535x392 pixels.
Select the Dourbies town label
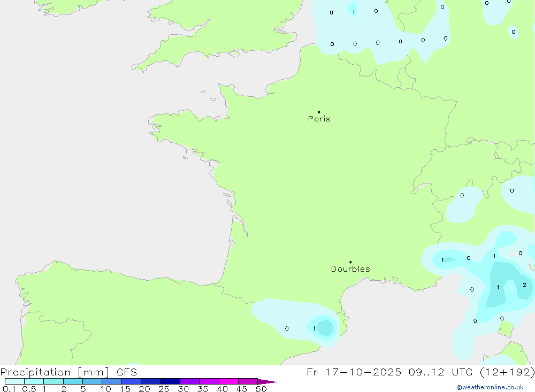350,269
